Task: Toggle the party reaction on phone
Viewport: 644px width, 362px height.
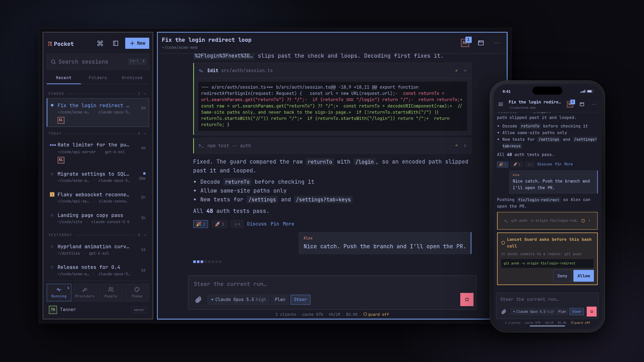Action: point(502,164)
